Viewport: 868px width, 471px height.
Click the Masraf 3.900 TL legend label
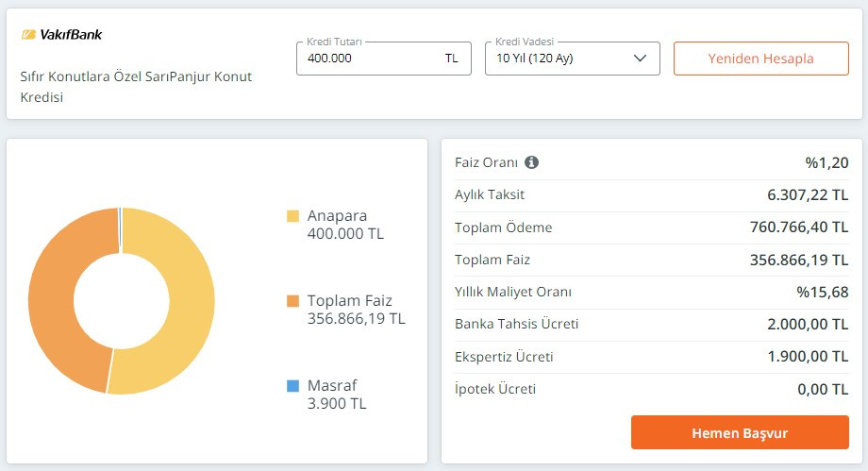coord(337,395)
